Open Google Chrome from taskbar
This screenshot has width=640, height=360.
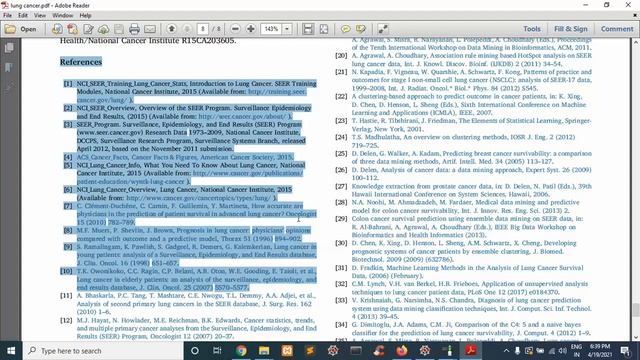(241, 351)
